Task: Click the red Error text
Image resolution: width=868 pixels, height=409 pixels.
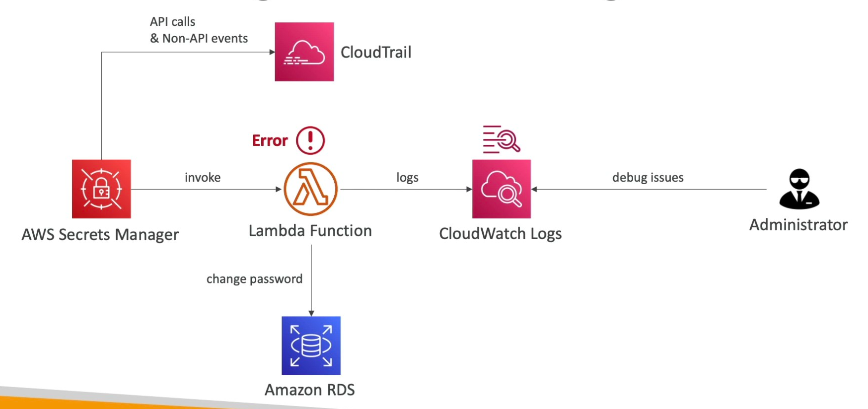Action: (x=270, y=141)
